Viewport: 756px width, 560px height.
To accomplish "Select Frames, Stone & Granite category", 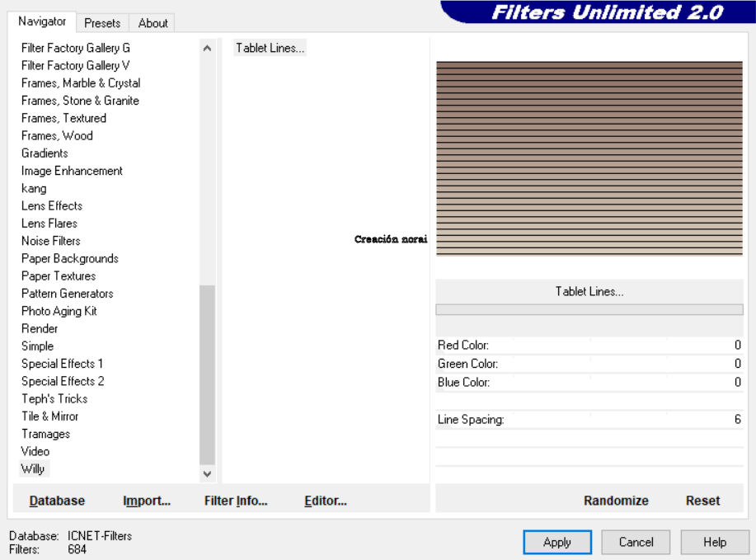I will tap(80, 101).
